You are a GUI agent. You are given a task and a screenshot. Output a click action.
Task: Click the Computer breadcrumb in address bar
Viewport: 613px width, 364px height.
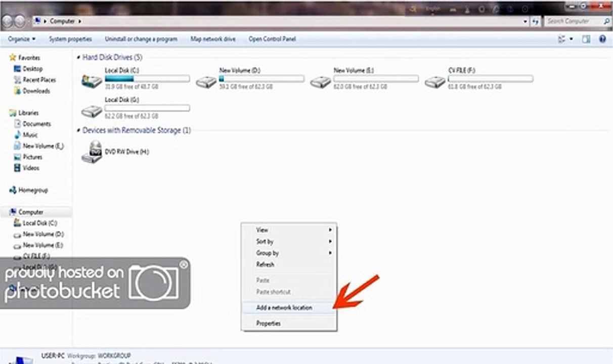62,21
